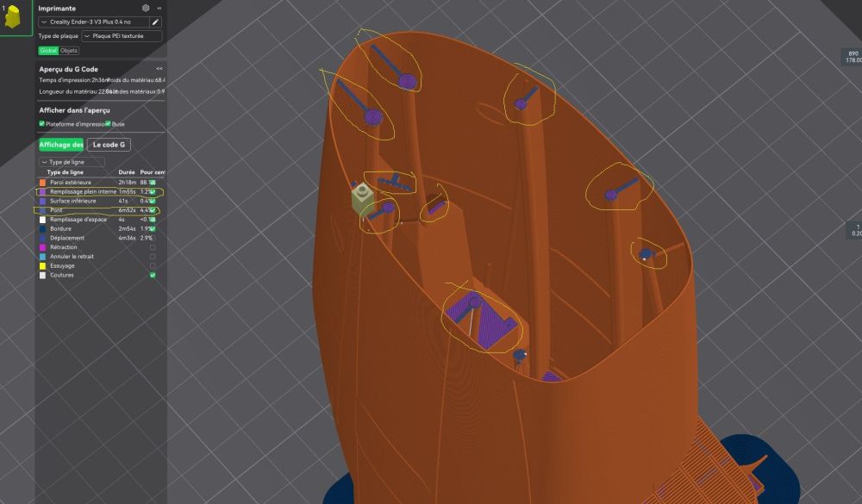Click the Déplacement label
This screenshot has width=862, height=504.
tap(67, 238)
